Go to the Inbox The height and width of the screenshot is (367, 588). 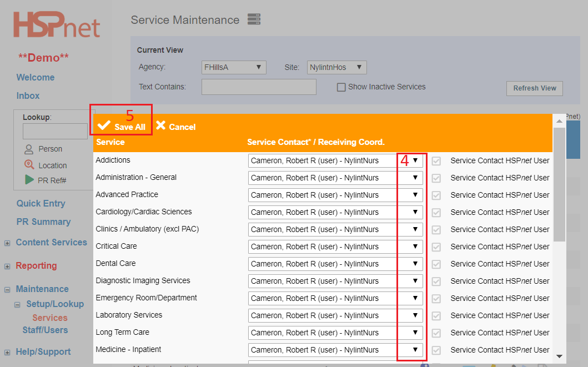(28, 96)
